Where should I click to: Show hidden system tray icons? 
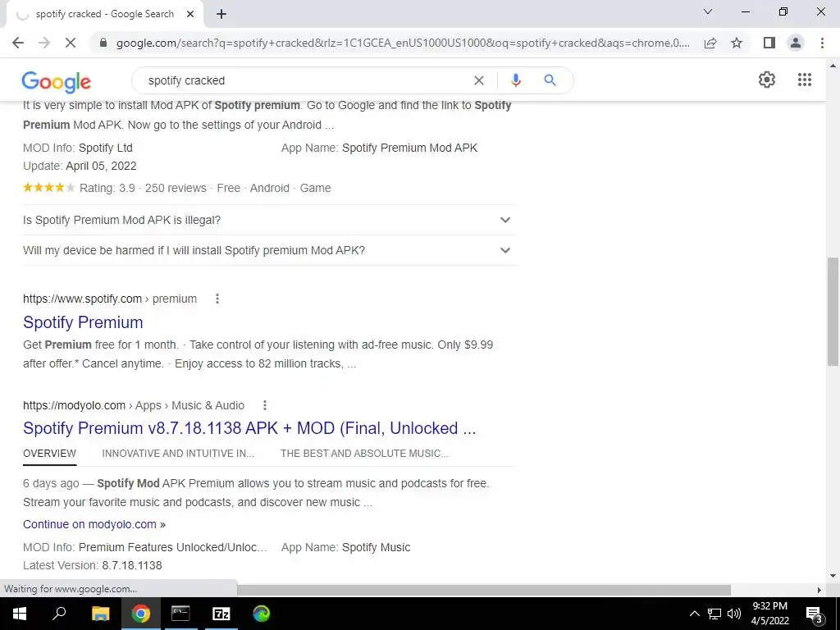click(694, 614)
